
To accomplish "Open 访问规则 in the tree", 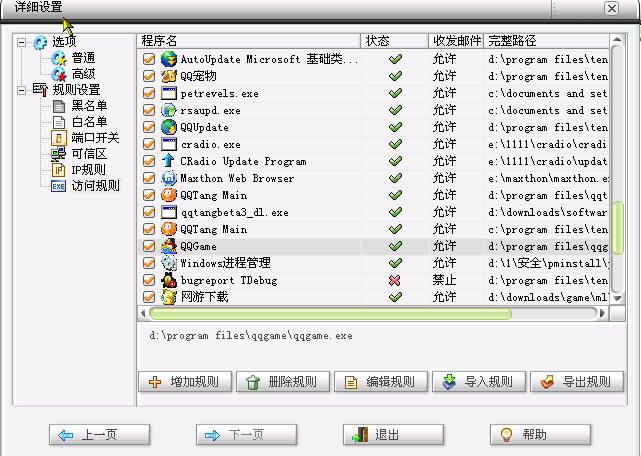I will pyautogui.click(x=95, y=186).
